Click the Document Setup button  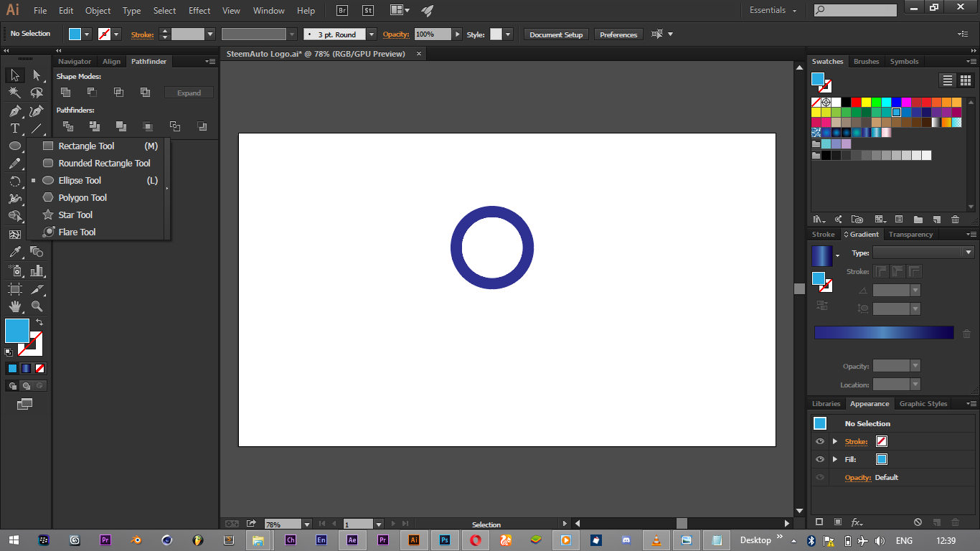coord(556,34)
